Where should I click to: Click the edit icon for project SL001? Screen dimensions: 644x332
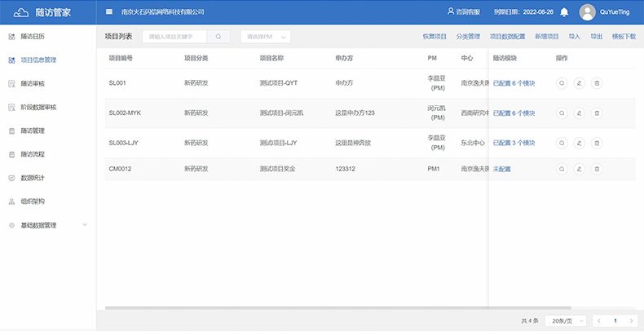click(x=579, y=83)
